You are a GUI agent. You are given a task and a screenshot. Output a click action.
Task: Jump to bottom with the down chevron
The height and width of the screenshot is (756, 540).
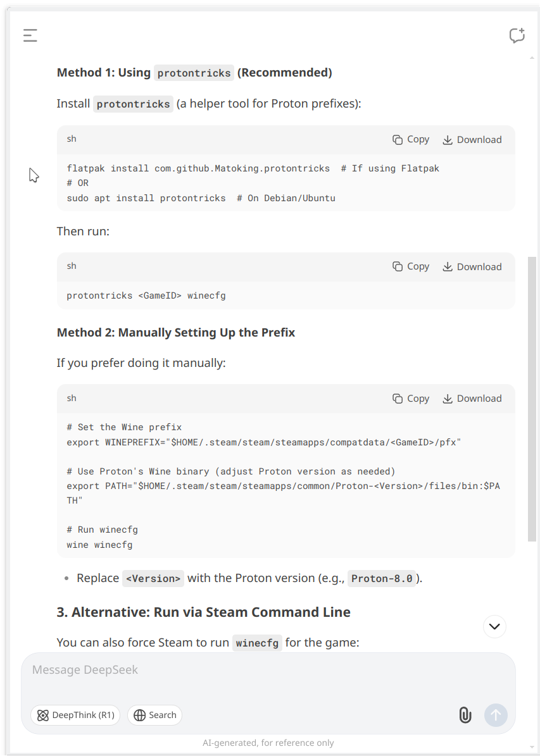tap(494, 626)
